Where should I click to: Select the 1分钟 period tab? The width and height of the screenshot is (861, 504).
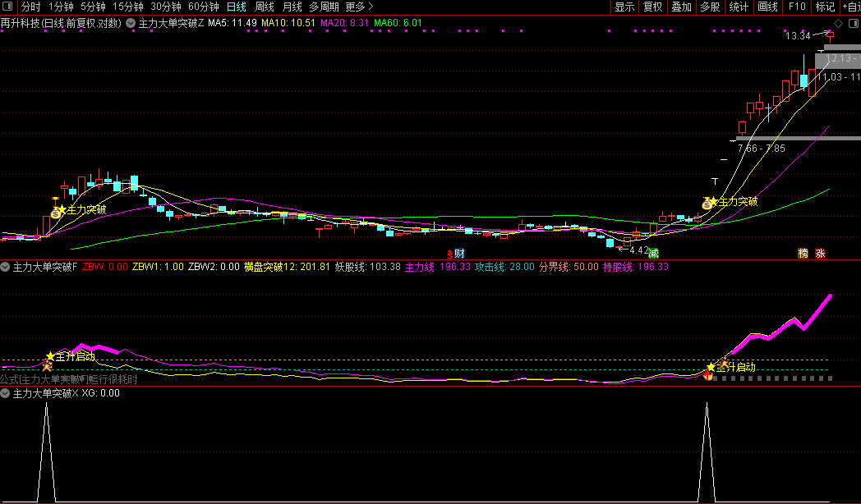[61, 7]
